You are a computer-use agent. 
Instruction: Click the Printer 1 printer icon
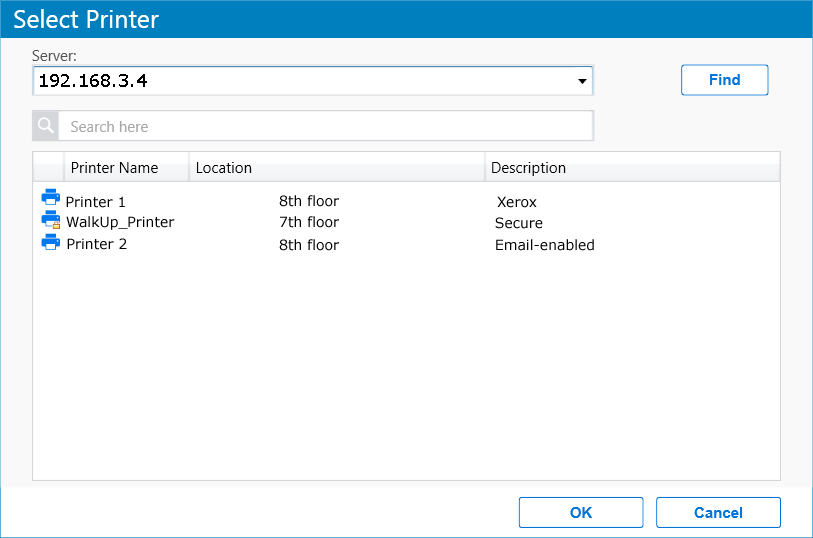click(50, 198)
